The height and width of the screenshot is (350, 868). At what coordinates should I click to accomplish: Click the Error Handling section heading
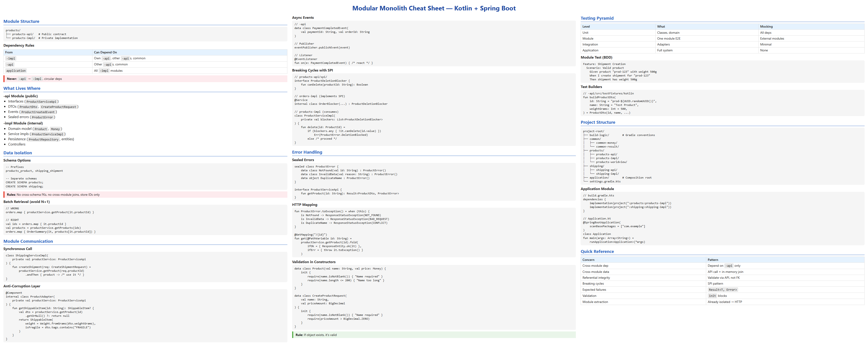(307, 152)
